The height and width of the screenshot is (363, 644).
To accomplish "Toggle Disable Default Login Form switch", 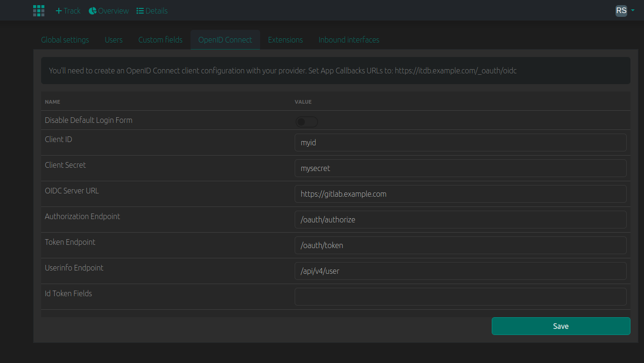I will 306,122.
